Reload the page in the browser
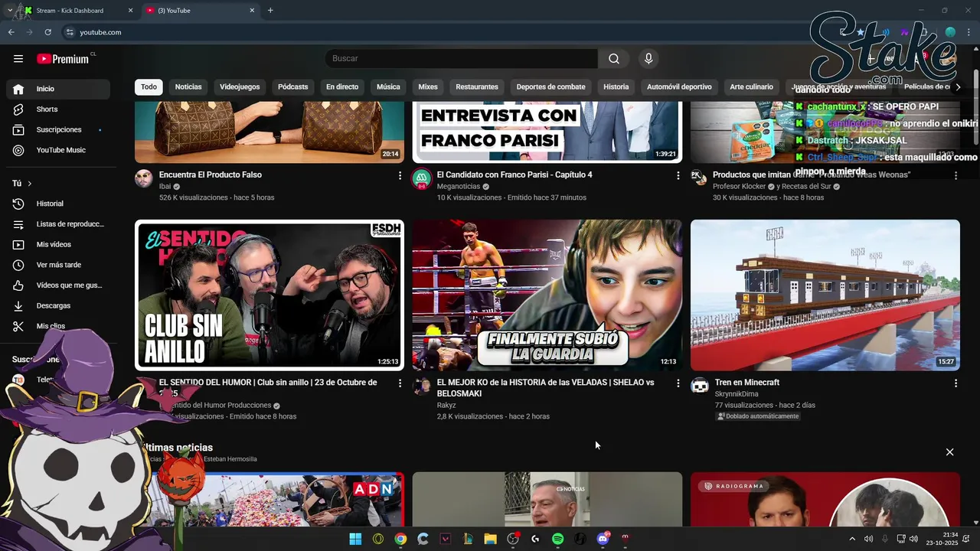Viewport: 980px width, 551px height. [x=48, y=32]
